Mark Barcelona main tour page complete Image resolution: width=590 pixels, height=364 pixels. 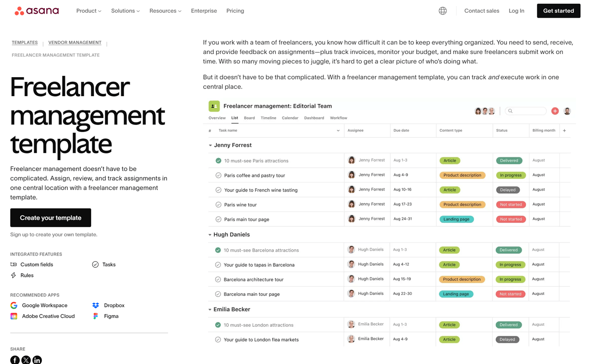[x=218, y=294]
